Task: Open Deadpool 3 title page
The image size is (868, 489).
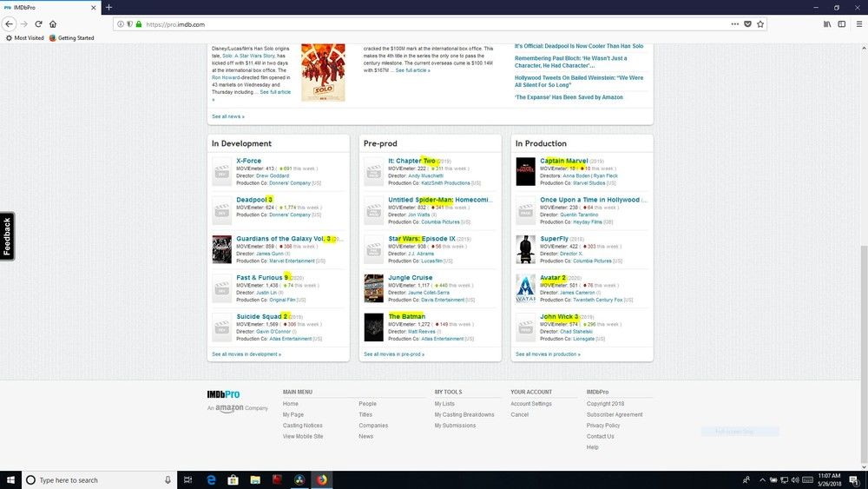Action: click(x=254, y=200)
